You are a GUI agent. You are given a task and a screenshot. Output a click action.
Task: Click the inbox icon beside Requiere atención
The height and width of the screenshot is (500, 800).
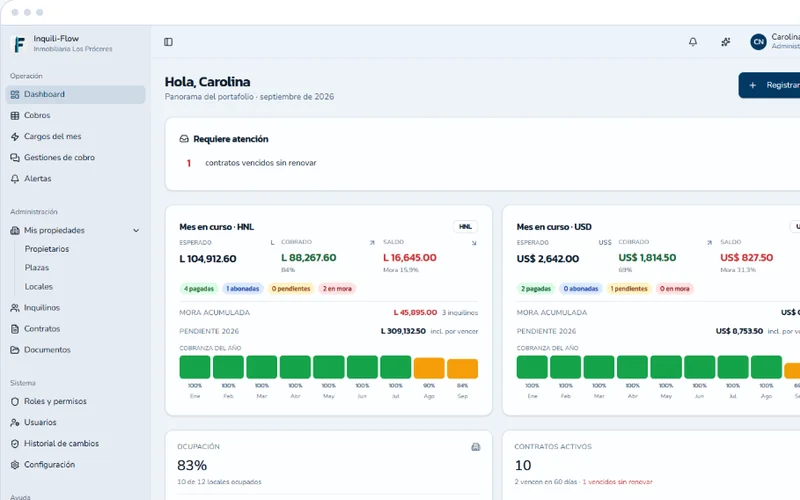pyautogui.click(x=184, y=139)
